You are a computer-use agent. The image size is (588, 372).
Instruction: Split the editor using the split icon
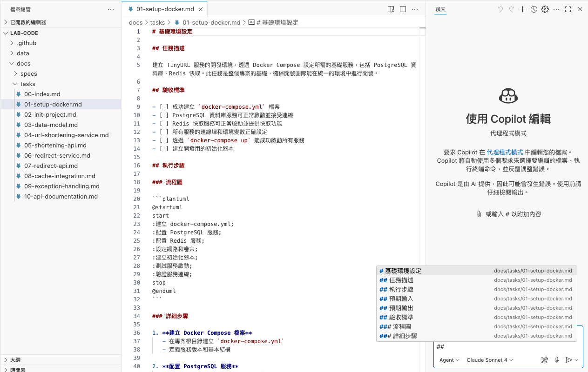point(402,9)
